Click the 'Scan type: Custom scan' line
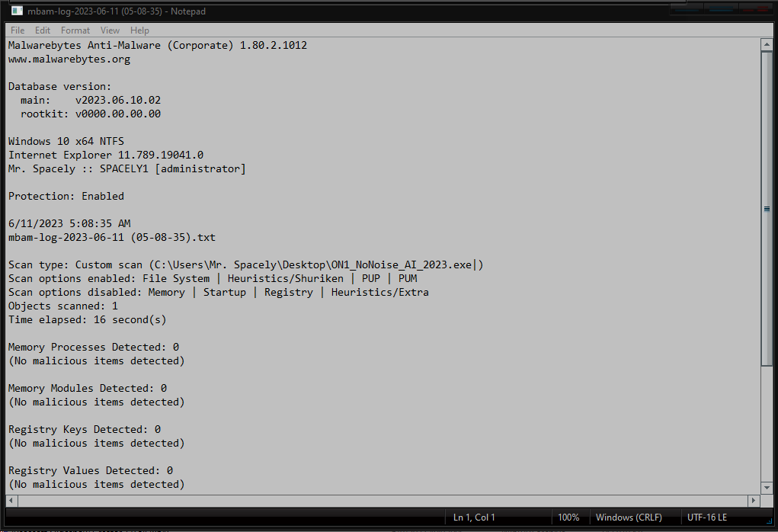This screenshot has height=532, width=778. [245, 264]
